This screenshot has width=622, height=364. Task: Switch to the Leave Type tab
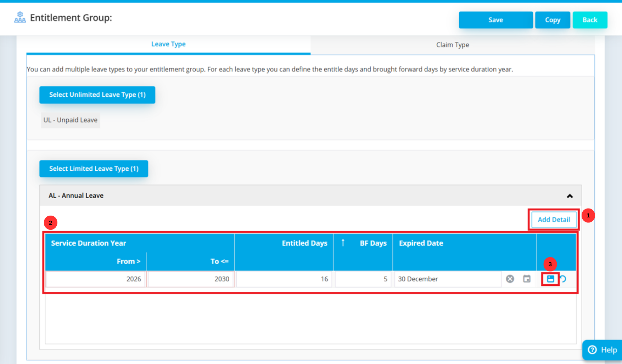click(168, 44)
